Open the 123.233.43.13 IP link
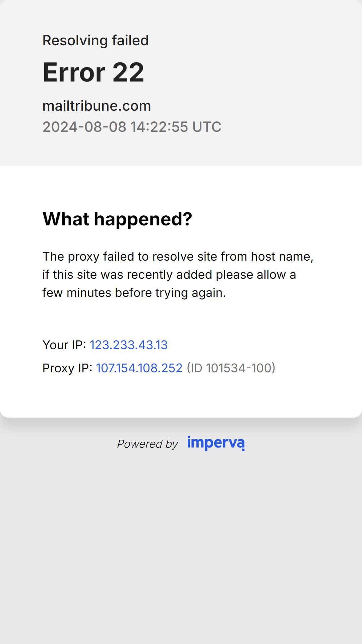 (x=129, y=345)
